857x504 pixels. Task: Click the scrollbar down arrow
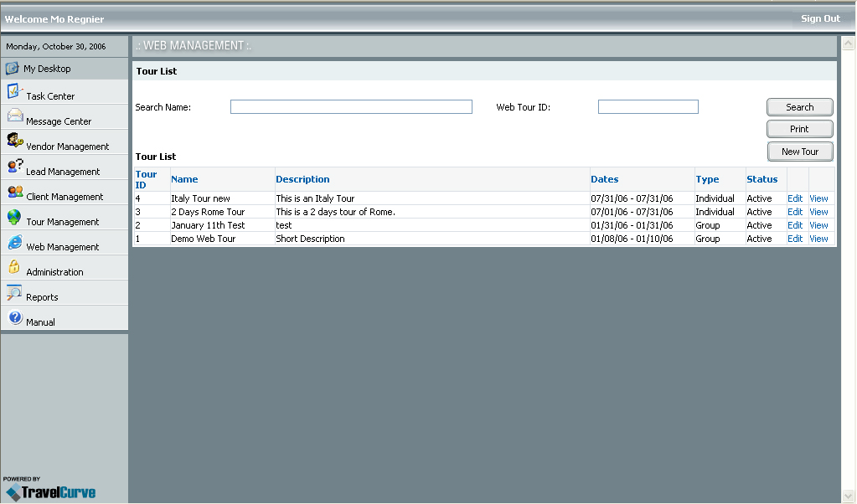click(849, 496)
